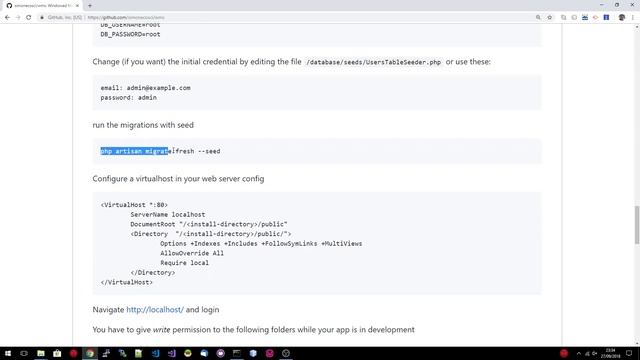Click the dark blue square extension icon

(x=607, y=18)
